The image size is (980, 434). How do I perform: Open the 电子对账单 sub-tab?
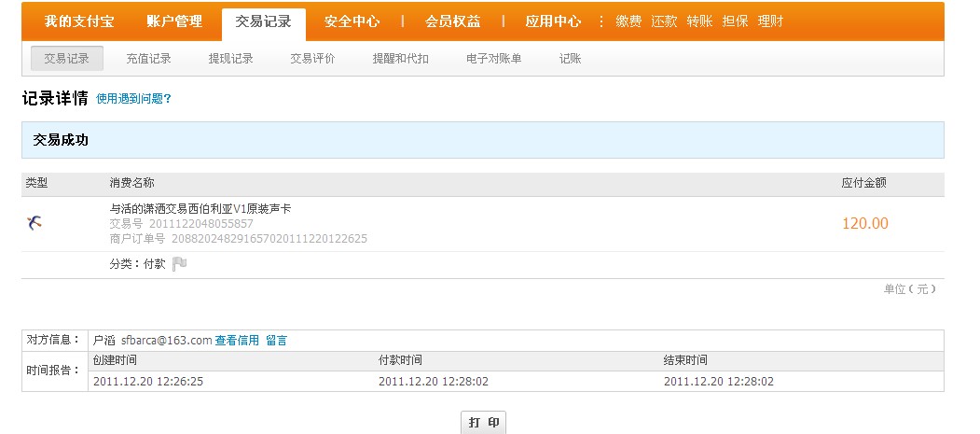[493, 59]
